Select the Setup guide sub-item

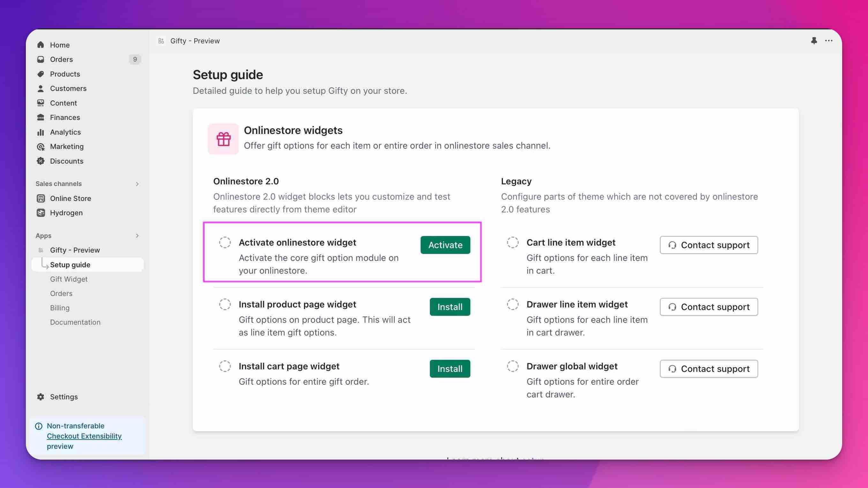pyautogui.click(x=88, y=265)
